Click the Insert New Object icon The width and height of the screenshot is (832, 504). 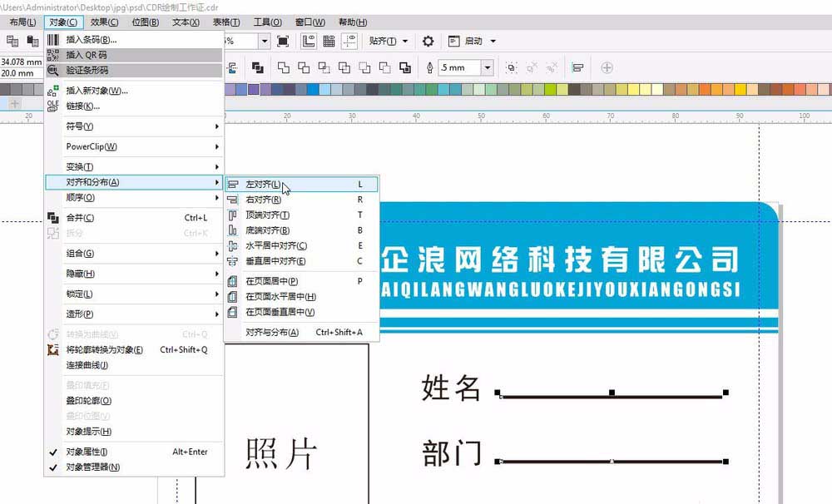(53, 91)
